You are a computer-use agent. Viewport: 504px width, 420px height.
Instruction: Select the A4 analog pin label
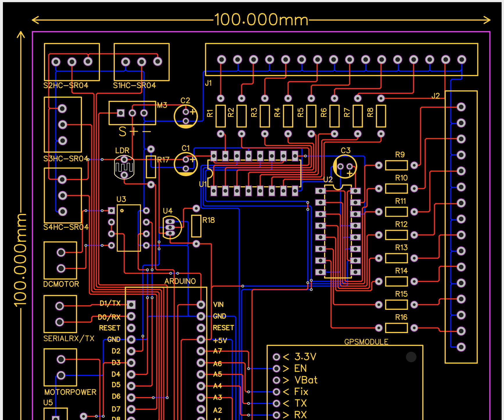tap(217, 386)
